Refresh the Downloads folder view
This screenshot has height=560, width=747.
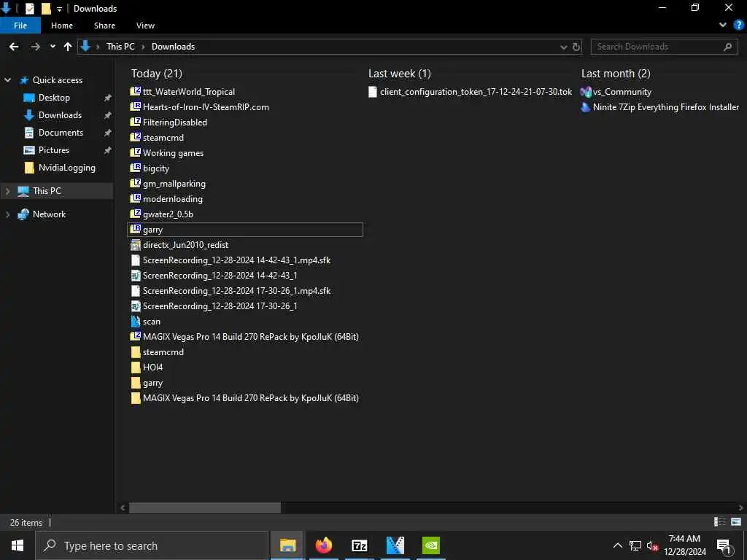576,47
